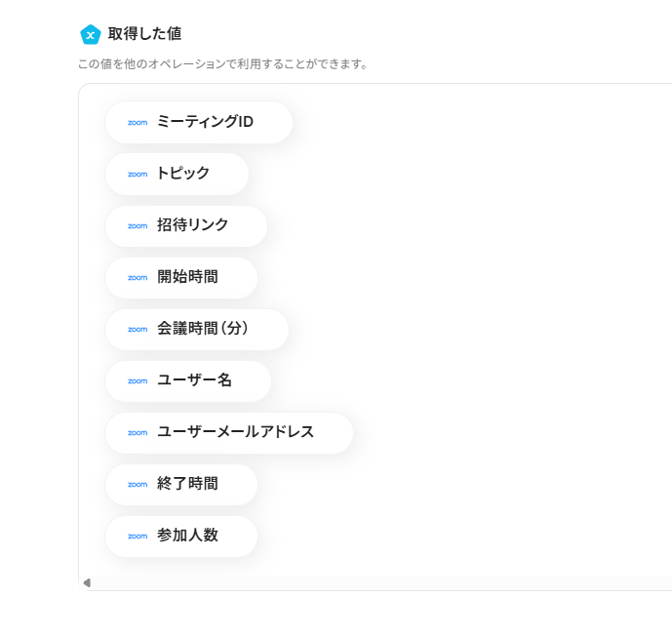Choose the 招待リンク value chip

[192, 226]
